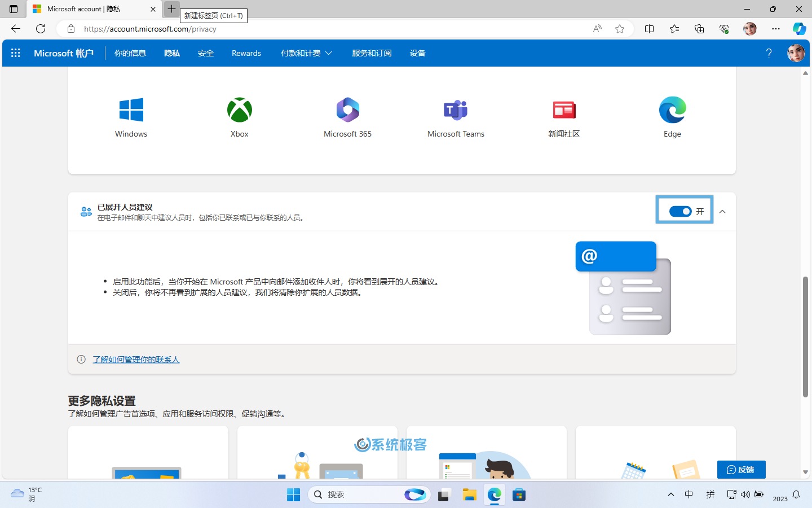This screenshot has height=508, width=812.
Task: Click the taskbar 搜索 search box
Action: point(369,494)
